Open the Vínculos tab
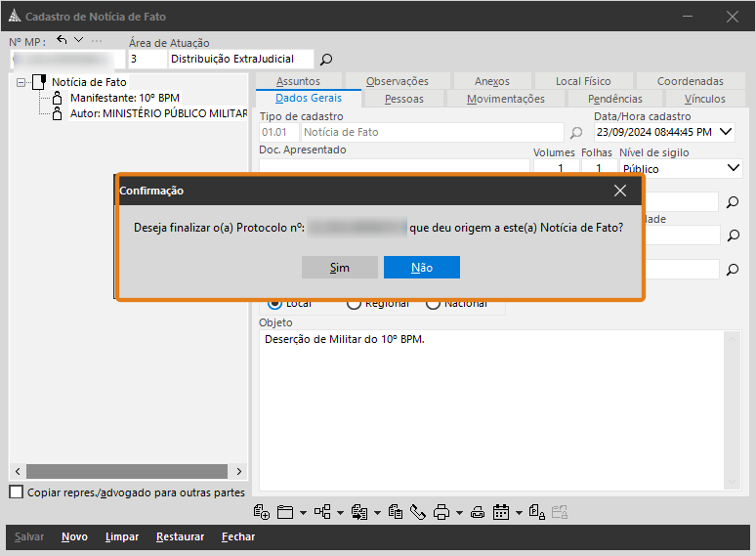The height and width of the screenshot is (556, 756). click(x=705, y=99)
